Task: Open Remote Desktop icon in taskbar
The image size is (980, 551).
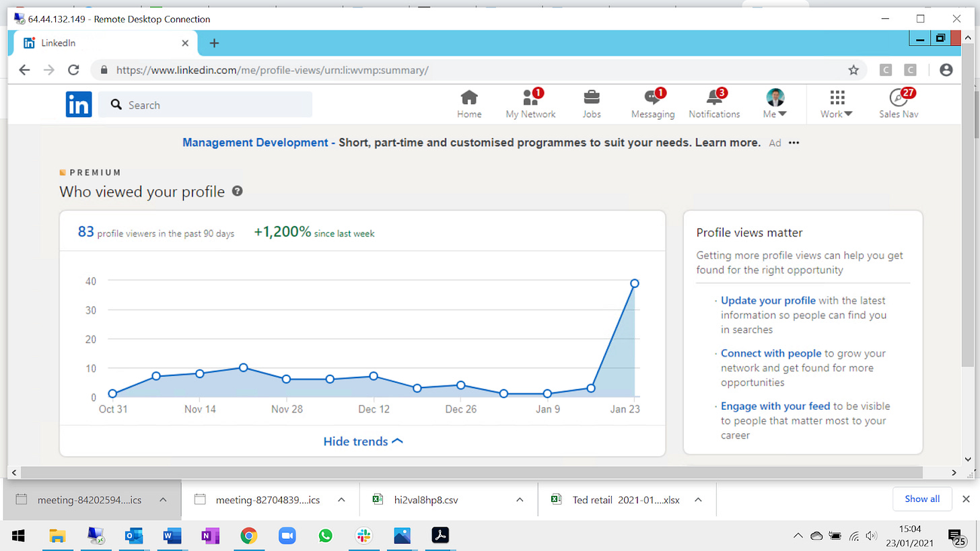Action: pyautogui.click(x=96, y=536)
